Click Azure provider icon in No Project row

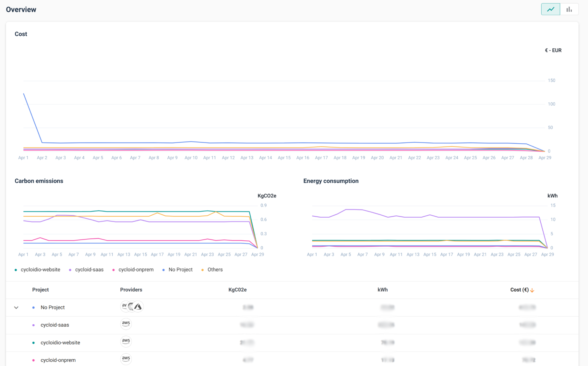pyautogui.click(x=138, y=307)
